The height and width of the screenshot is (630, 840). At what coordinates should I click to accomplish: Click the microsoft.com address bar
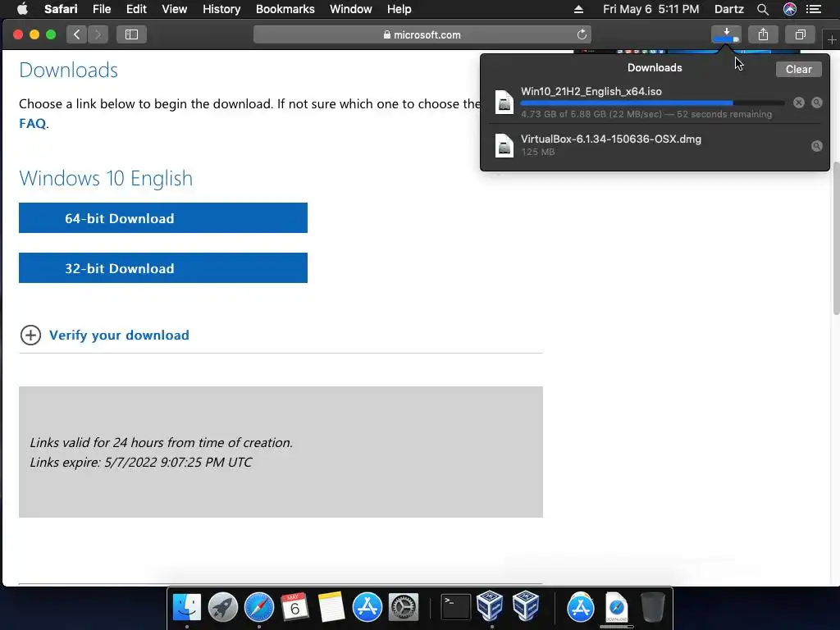point(422,34)
